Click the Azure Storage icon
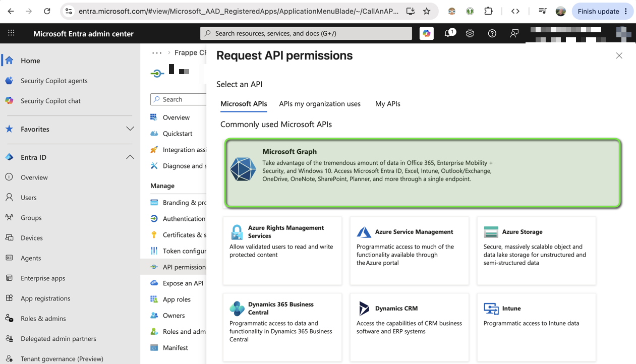 (x=491, y=232)
